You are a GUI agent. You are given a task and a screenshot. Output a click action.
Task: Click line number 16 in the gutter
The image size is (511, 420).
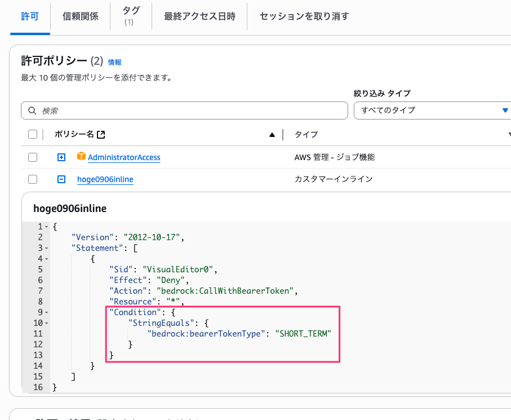38,387
